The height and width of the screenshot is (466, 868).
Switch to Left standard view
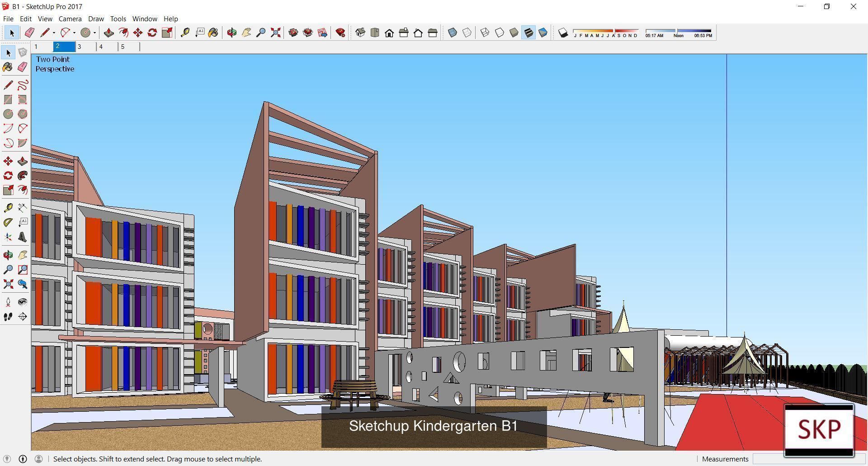tap(432, 33)
